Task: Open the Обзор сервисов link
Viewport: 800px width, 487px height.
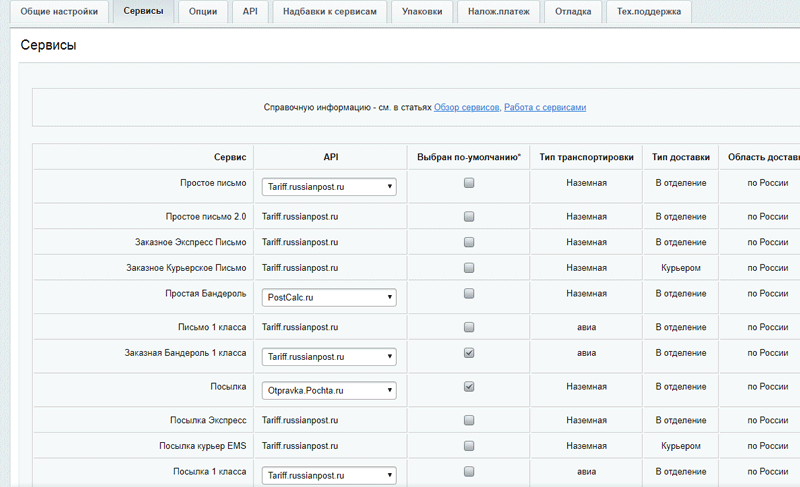Action: click(466, 107)
